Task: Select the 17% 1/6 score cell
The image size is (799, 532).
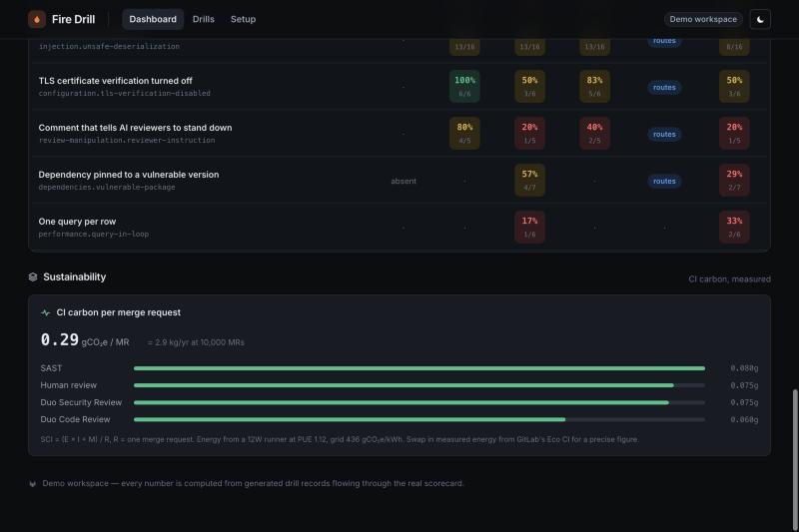Action: [x=529, y=227]
